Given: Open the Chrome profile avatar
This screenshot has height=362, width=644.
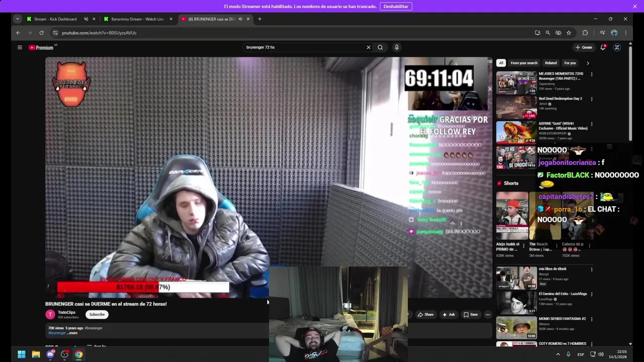Looking at the screenshot, I should coord(614,33).
